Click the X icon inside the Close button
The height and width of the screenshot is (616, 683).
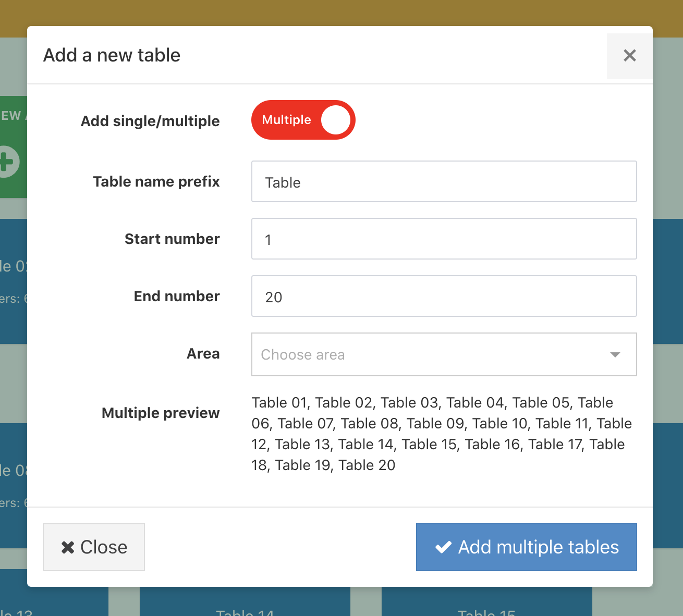click(68, 547)
